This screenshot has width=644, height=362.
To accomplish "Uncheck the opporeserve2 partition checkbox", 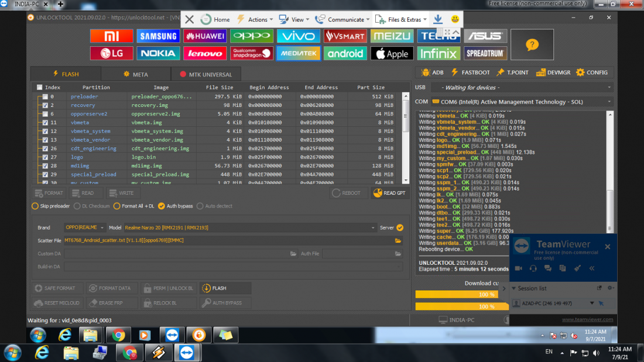I will (x=45, y=114).
